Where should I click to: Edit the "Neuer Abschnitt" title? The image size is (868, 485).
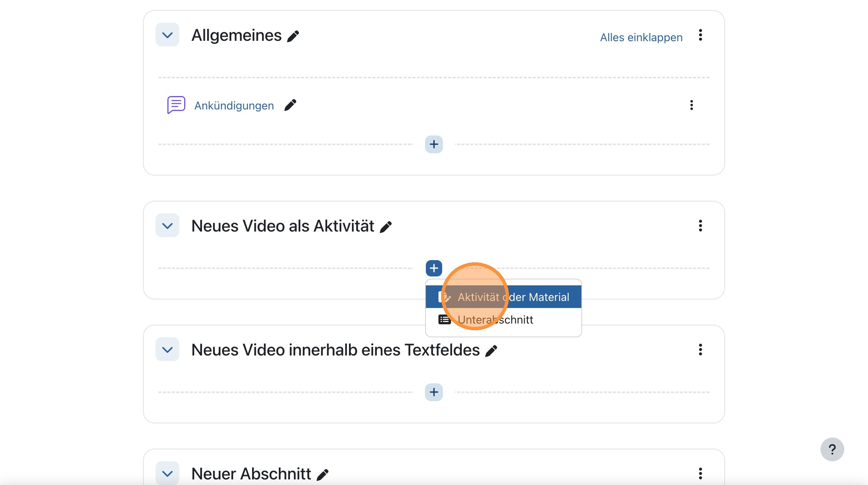tap(323, 473)
